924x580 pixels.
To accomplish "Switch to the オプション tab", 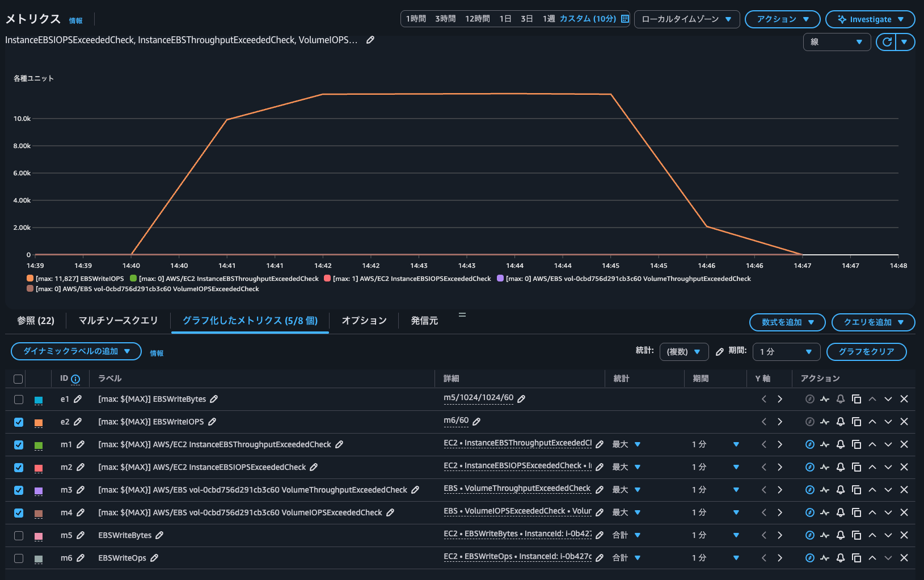I will [x=364, y=321].
